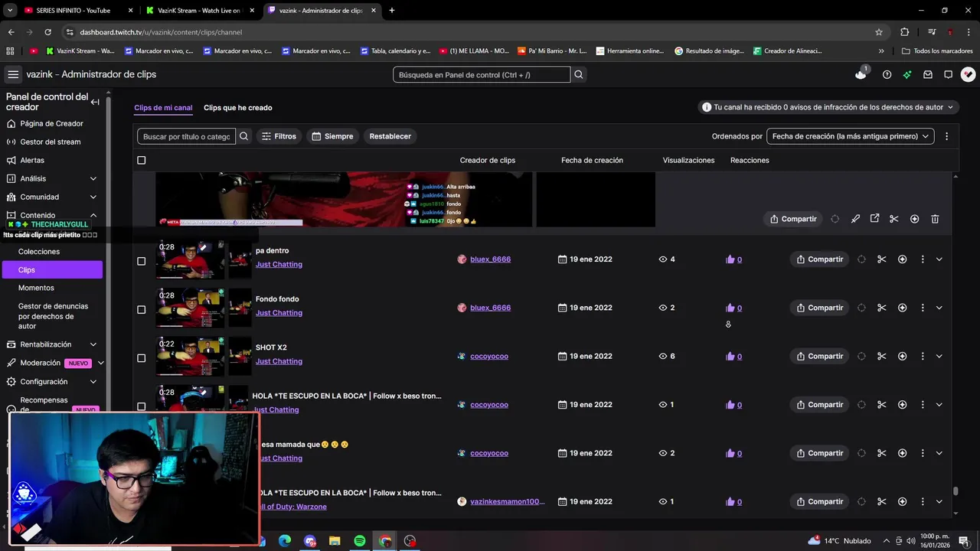
Task: Click the Restablecer button
Action: click(390, 136)
